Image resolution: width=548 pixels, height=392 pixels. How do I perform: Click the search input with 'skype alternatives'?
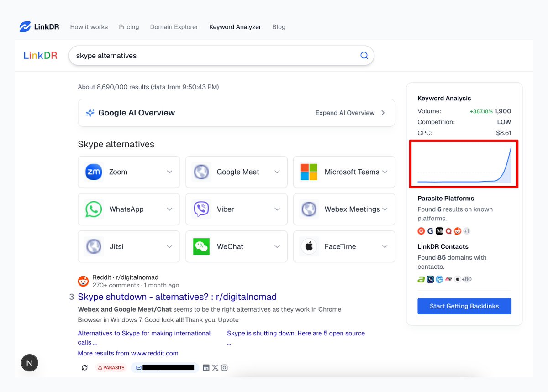221,56
